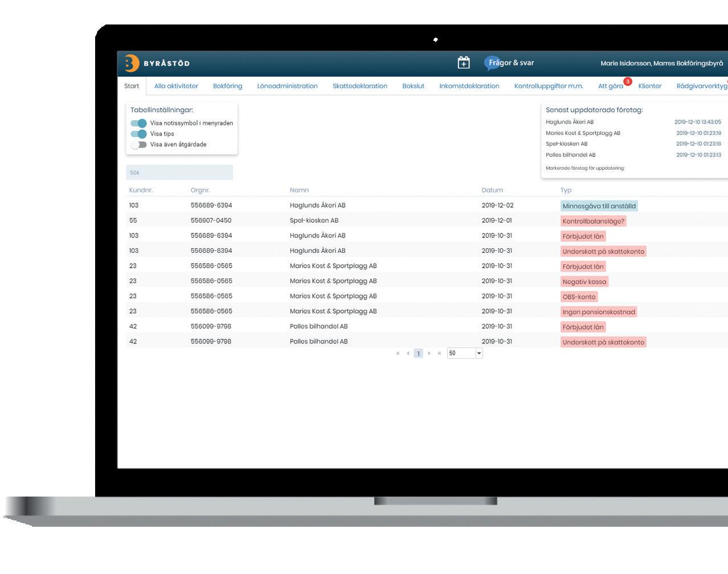The width and height of the screenshot is (728, 574).
Task: Open the Kontrolluppgifter m.m. tab
Action: pos(549,86)
